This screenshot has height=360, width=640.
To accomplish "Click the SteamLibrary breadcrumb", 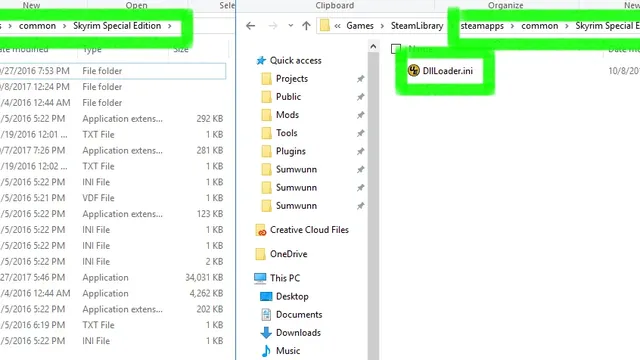I will (x=417, y=26).
